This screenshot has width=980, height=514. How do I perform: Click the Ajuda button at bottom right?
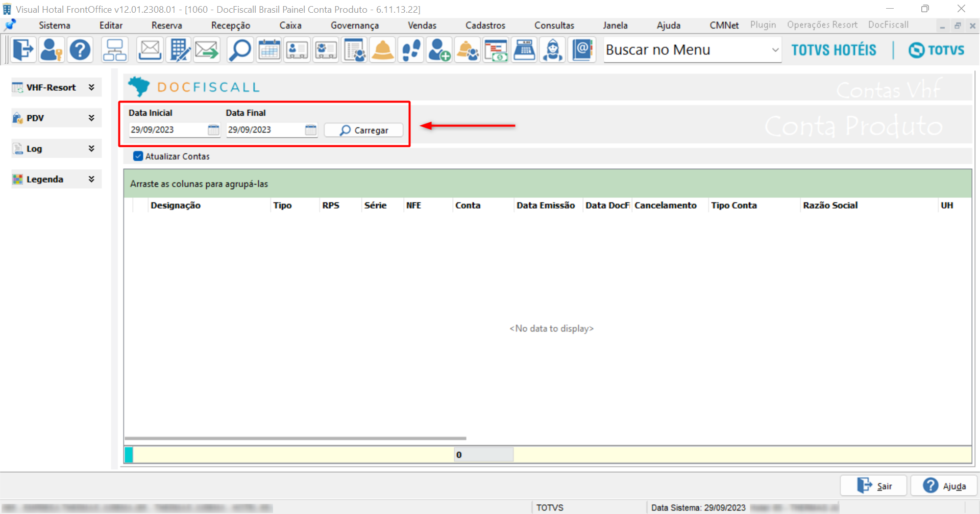944,485
